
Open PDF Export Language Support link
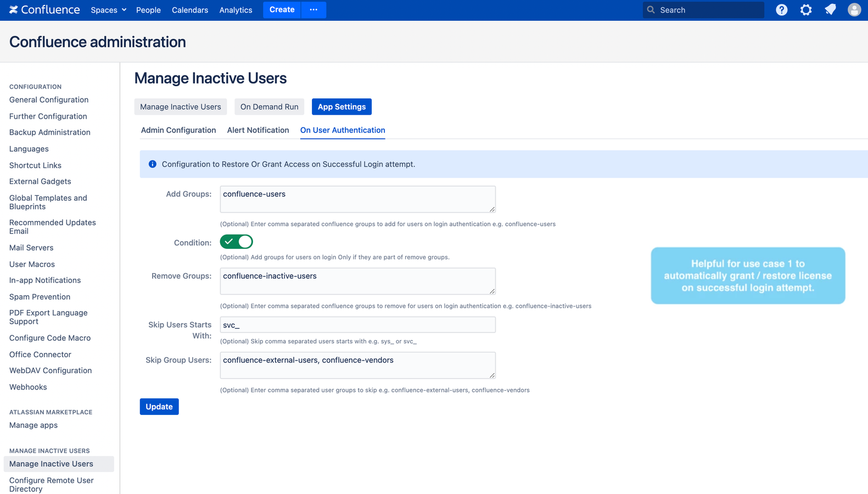coord(48,317)
